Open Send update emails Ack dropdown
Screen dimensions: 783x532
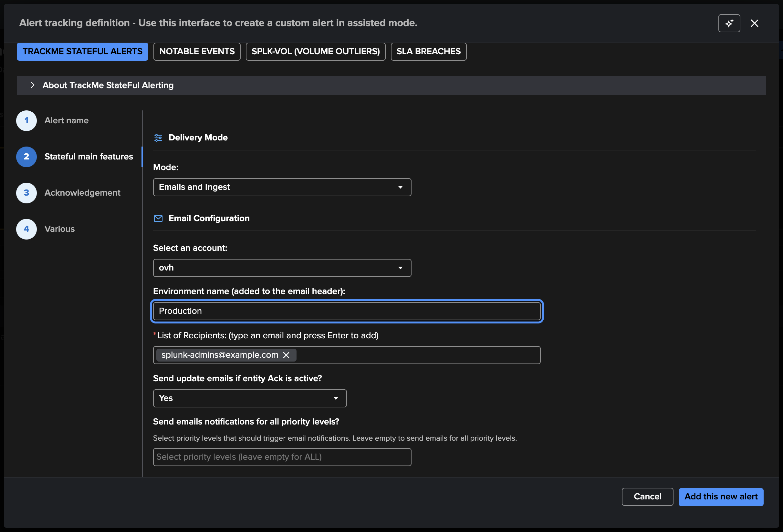click(x=250, y=398)
